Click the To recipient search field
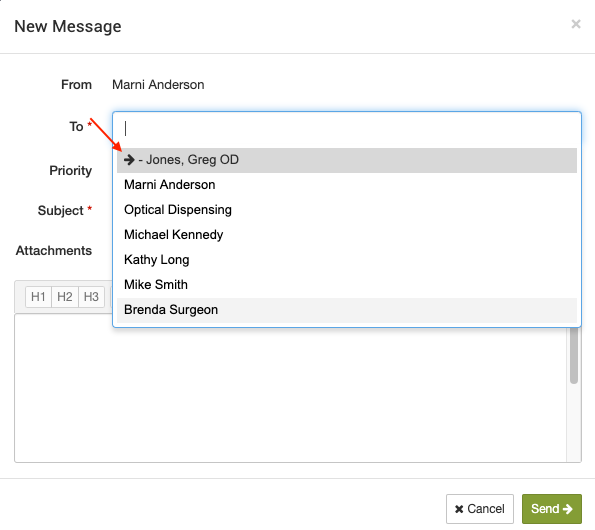Viewport: 595px width, 530px height. [347, 128]
